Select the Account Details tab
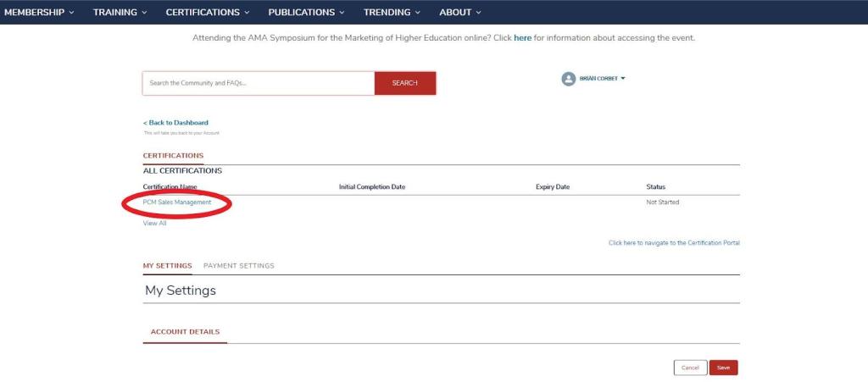868x382 pixels. point(185,332)
